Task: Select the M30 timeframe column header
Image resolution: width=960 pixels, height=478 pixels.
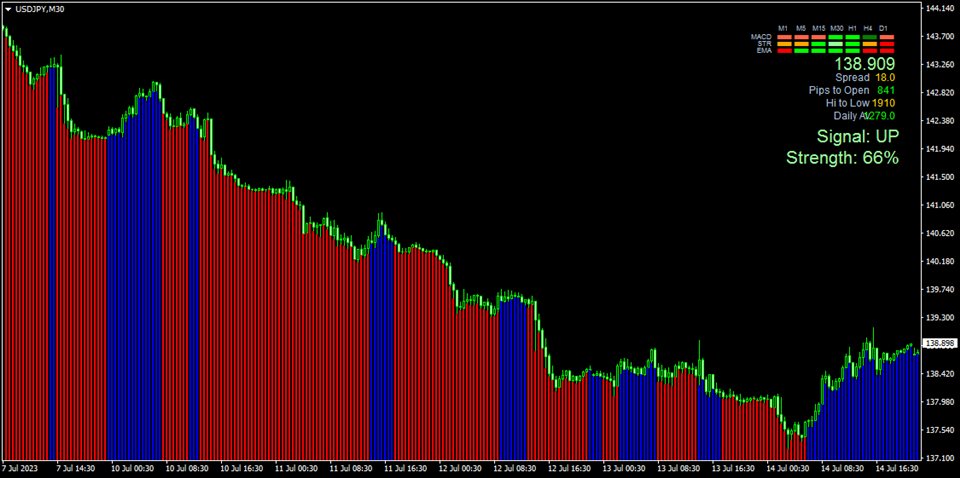Action: pyautogui.click(x=836, y=28)
